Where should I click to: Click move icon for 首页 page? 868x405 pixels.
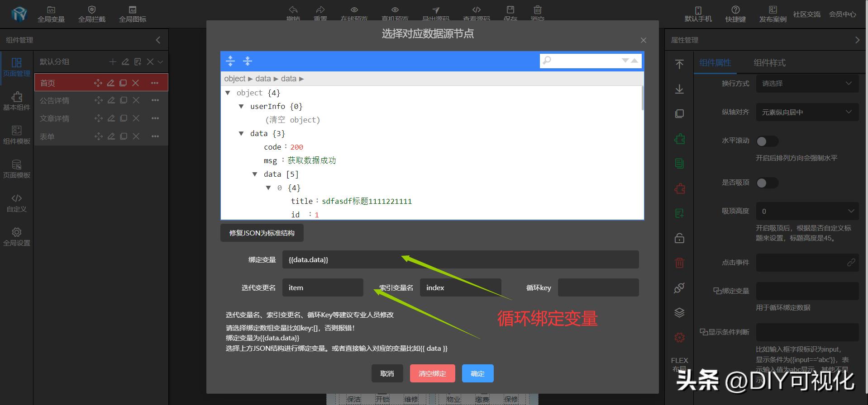click(x=98, y=83)
